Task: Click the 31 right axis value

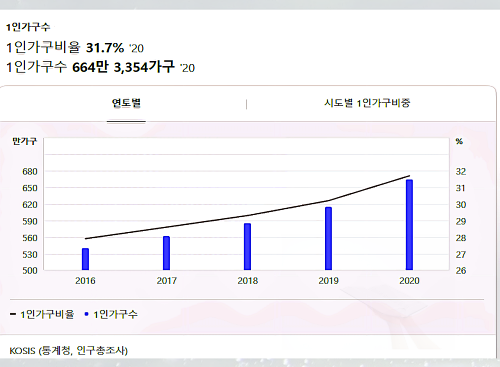Action: (461, 188)
